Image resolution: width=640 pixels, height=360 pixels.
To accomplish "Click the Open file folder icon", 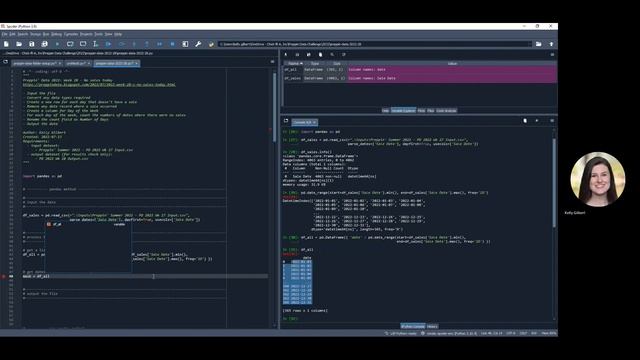I will pyautogui.click(x=19, y=44).
